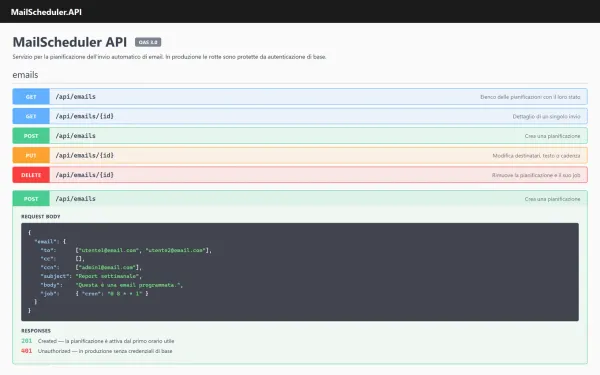Click the "utente1@email.com" recipient value

pyautogui.click(x=109, y=250)
